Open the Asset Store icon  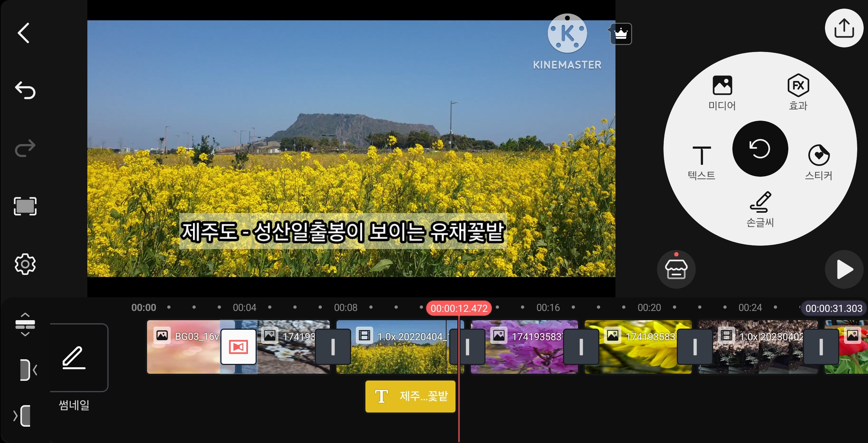676,269
